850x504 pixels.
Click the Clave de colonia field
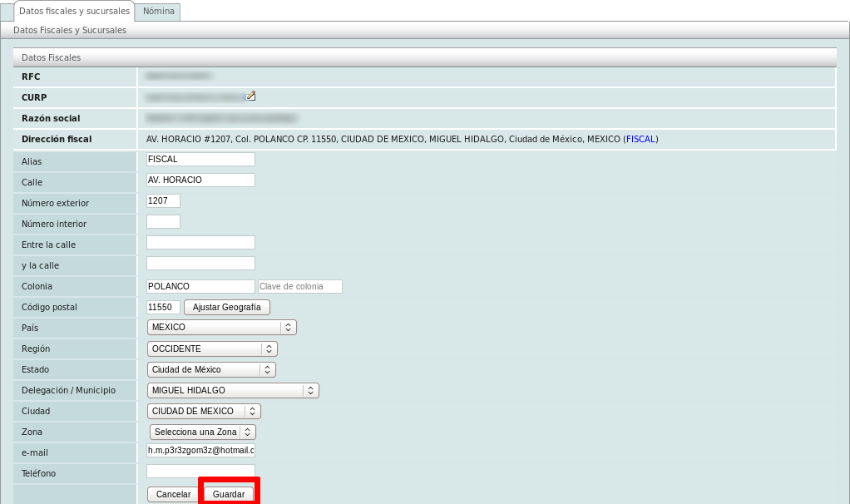tap(300, 286)
